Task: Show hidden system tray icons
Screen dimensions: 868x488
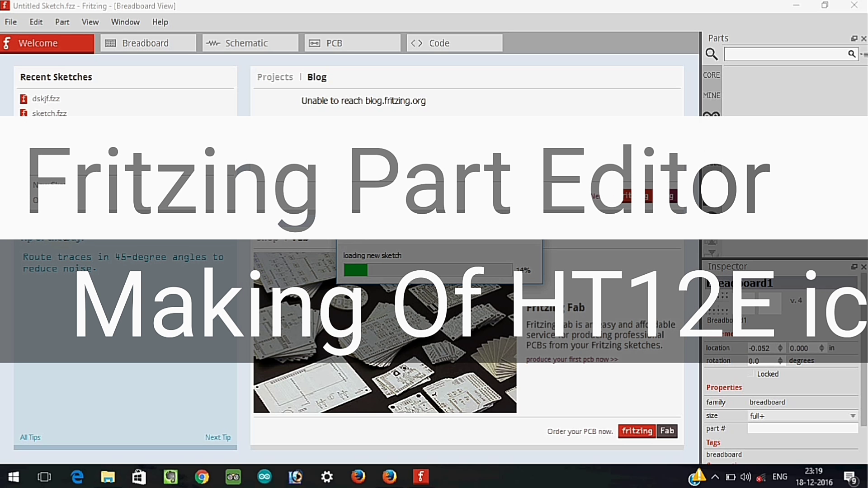Action: (x=715, y=477)
